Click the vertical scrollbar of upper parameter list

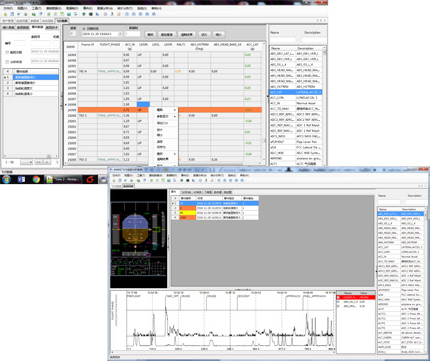[x=324, y=107]
